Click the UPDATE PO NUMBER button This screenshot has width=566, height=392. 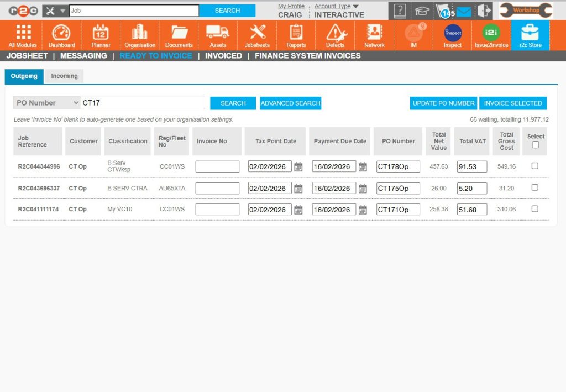(x=443, y=103)
